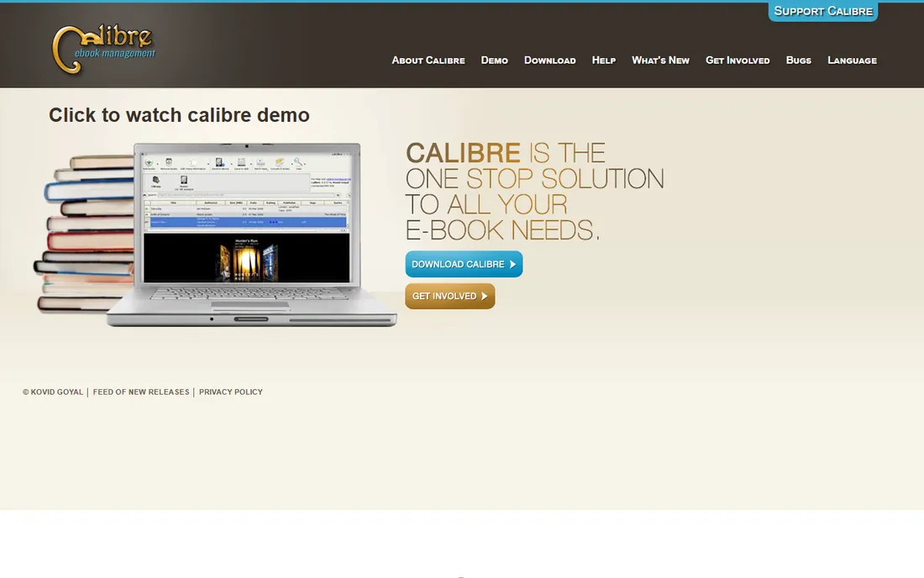The image size is (924, 578).
Task: Open the Download nav item
Action: [550, 60]
